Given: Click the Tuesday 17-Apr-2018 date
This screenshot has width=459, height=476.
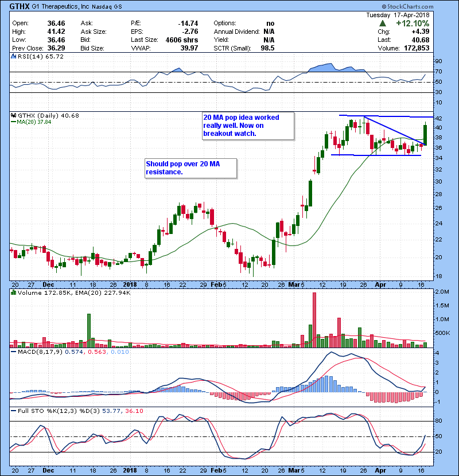Looking at the screenshot, I should (x=398, y=15).
